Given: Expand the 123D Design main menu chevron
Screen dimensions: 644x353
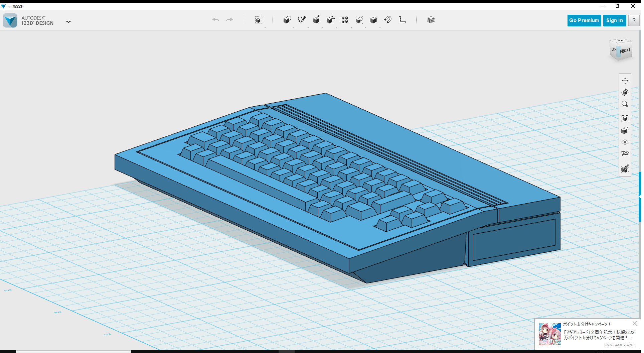Looking at the screenshot, I should click(x=69, y=21).
